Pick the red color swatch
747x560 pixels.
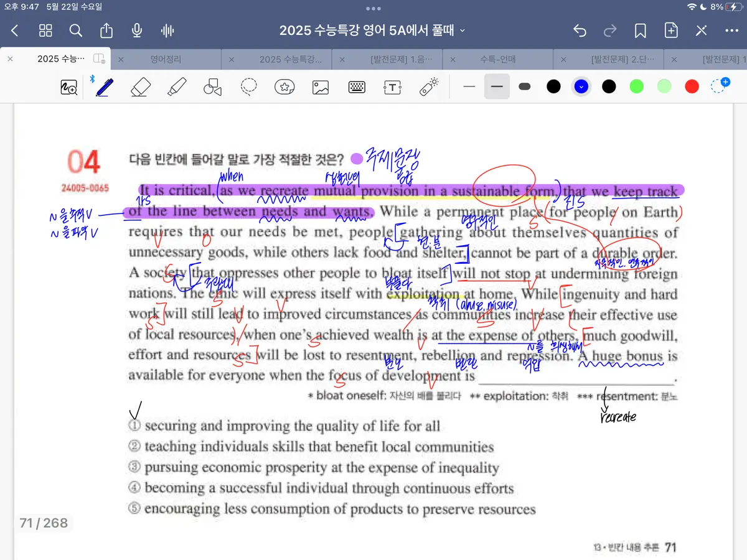tap(692, 86)
